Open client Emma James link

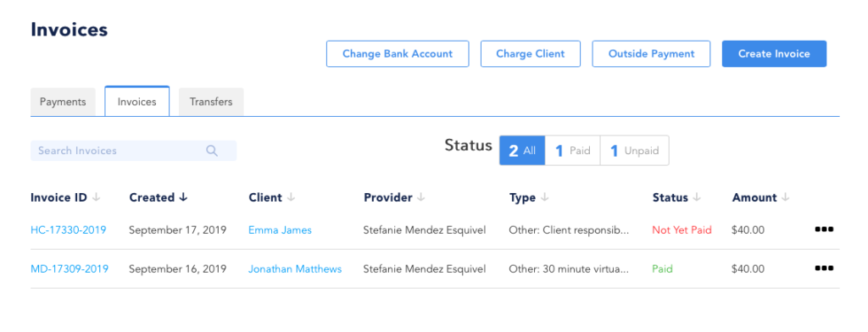(280, 230)
